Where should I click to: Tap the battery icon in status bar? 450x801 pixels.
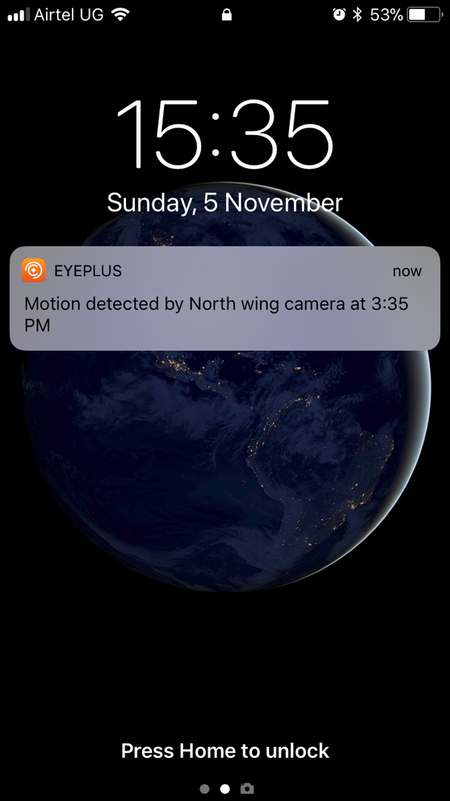click(x=424, y=15)
